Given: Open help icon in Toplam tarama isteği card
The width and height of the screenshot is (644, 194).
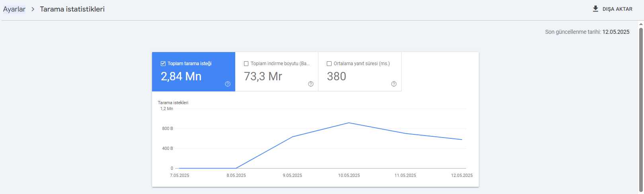Looking at the screenshot, I should [228, 84].
